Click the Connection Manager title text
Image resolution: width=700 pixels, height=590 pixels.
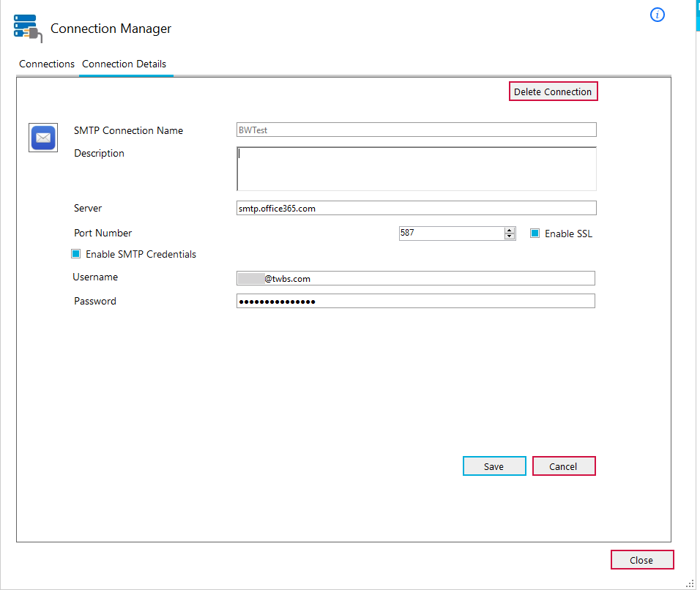[x=111, y=29]
